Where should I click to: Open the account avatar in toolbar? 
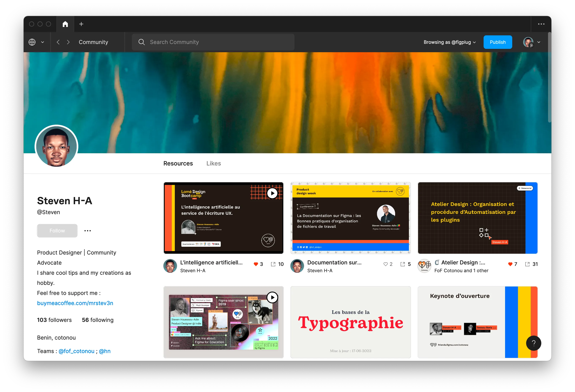click(x=528, y=42)
